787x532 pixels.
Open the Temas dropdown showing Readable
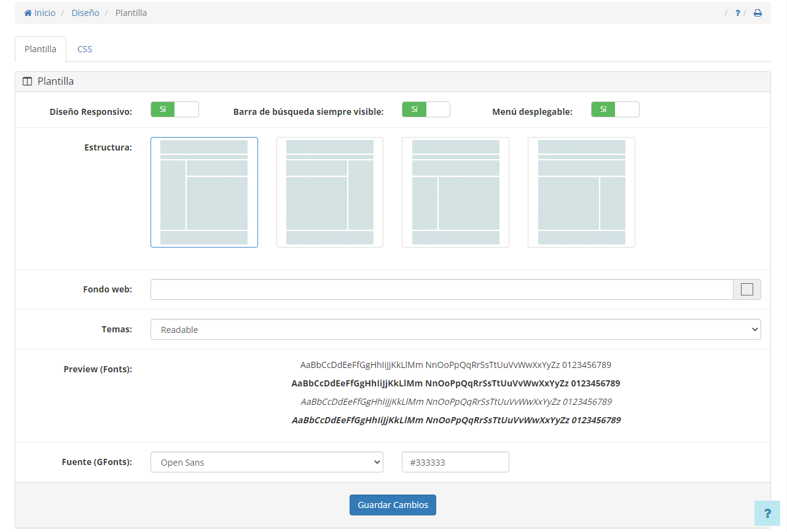tap(455, 329)
